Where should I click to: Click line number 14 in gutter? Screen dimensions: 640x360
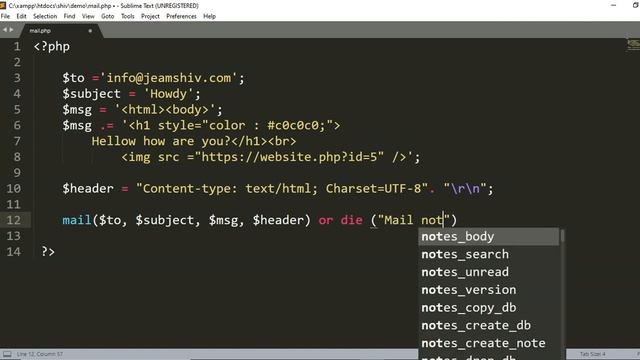[x=13, y=252]
